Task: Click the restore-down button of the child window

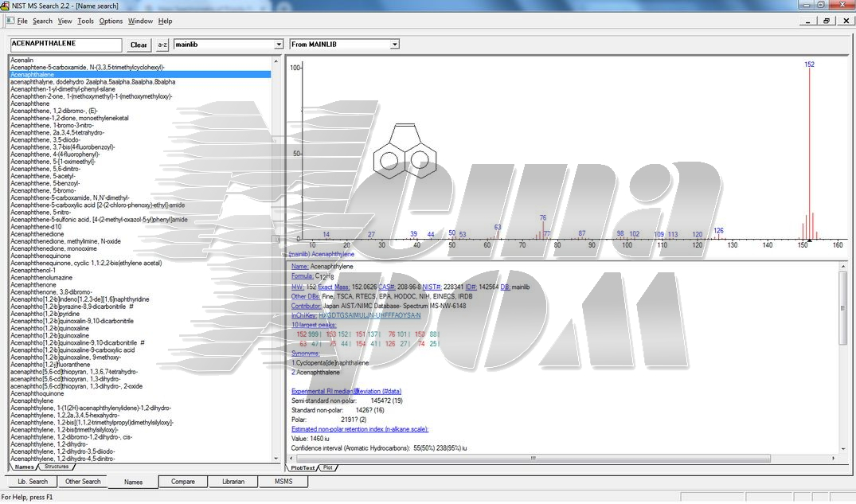Action: click(827, 21)
